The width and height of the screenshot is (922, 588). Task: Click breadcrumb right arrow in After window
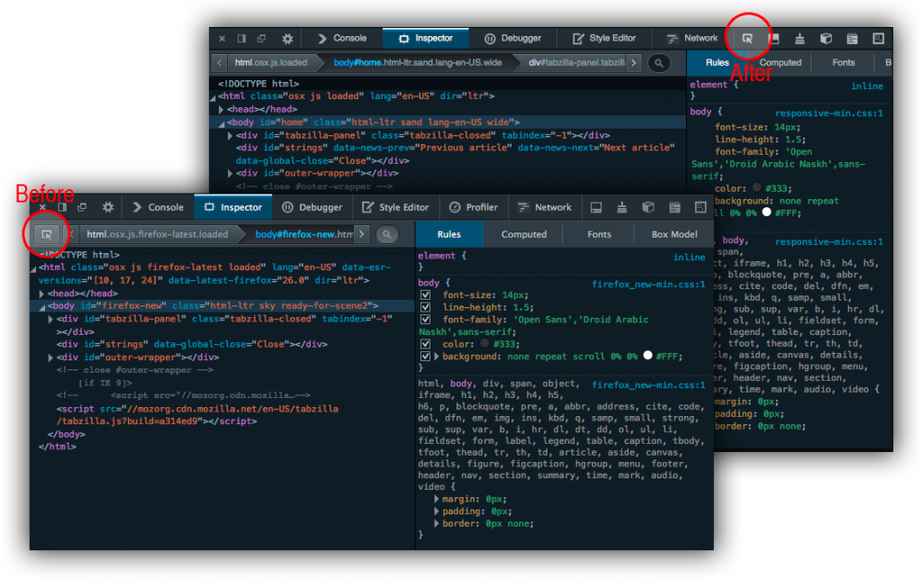[634, 63]
